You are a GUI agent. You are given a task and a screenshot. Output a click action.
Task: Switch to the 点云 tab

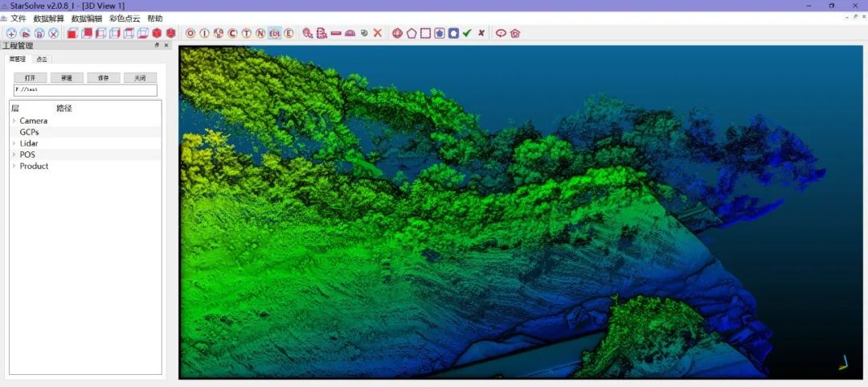coord(42,59)
